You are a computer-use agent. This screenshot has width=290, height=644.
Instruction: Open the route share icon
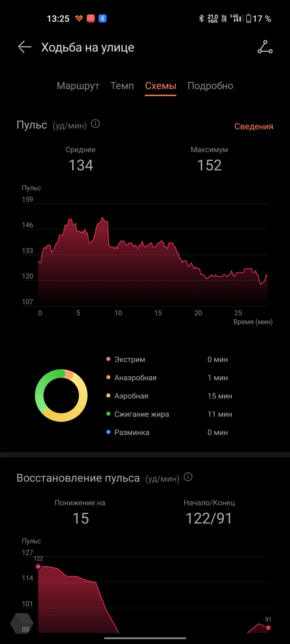(265, 47)
